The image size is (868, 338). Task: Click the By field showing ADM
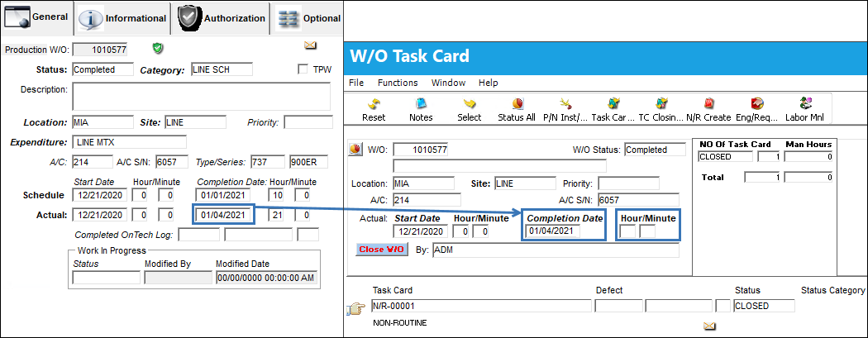[556, 250]
